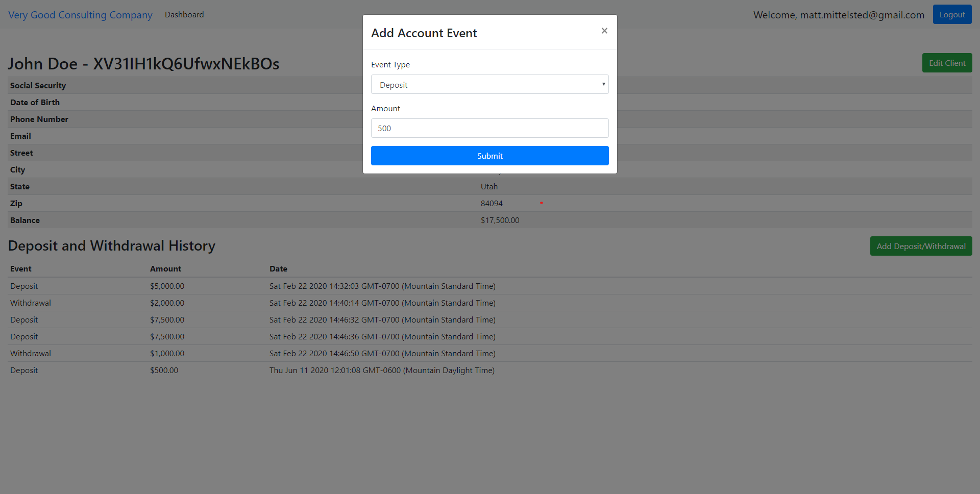
Task: Click the Date of Birth row label
Action: point(35,102)
